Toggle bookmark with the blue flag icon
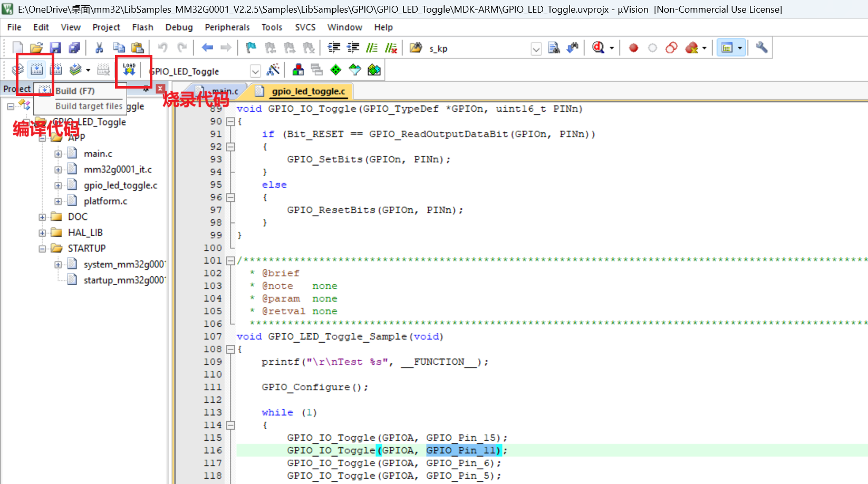 pos(251,48)
